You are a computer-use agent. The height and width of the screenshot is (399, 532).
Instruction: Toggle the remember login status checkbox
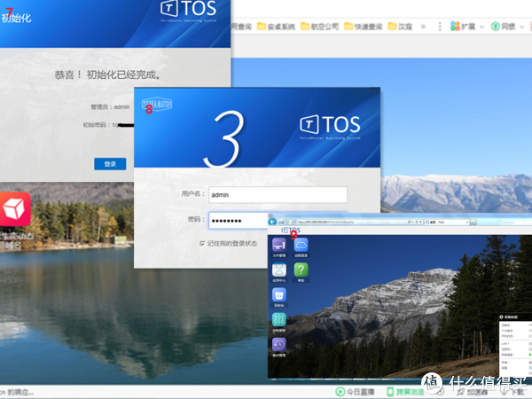tap(202, 243)
